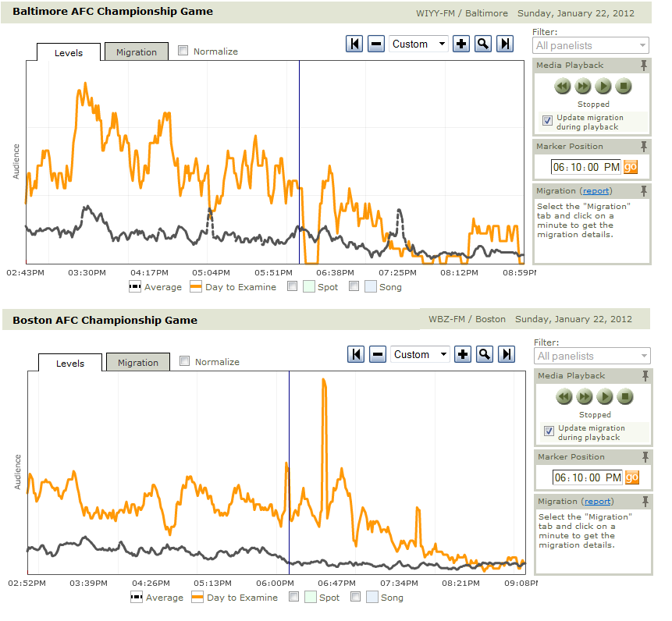Image resolution: width=672 pixels, height=621 pixels.
Task: Click rewind in Baltimore Media Playback panel
Action: (x=563, y=87)
